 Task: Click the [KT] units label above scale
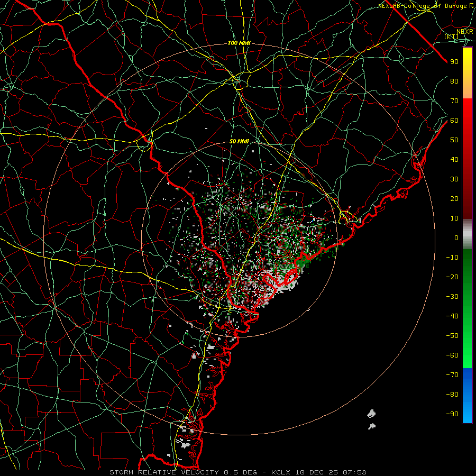[451, 36]
